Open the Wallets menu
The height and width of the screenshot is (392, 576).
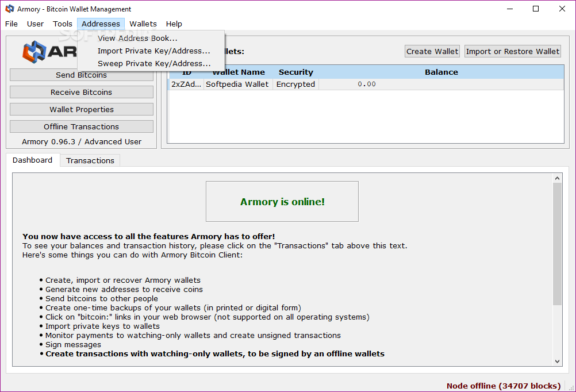tap(143, 24)
